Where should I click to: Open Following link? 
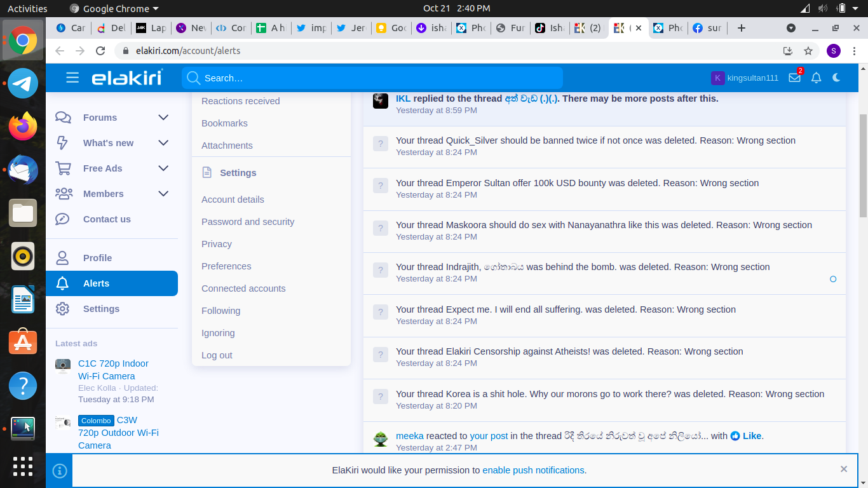[220, 311]
